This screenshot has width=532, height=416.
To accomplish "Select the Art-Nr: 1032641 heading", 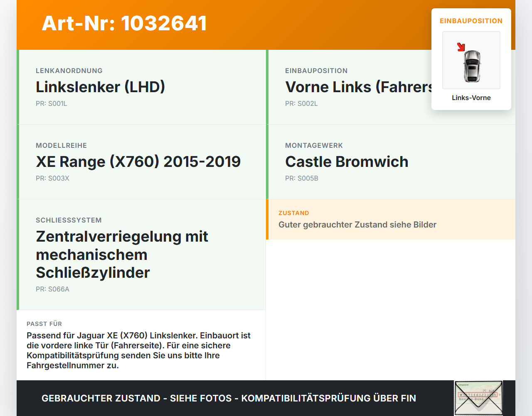I will 124,23.
